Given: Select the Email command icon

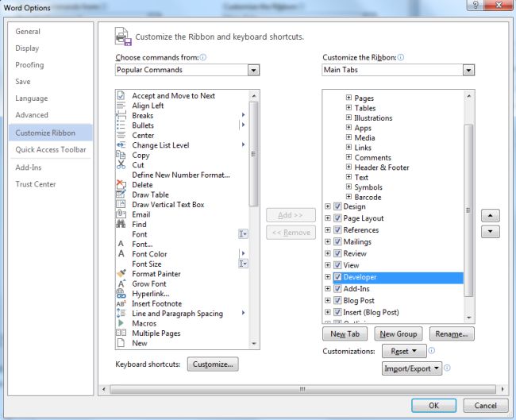Looking at the screenshot, I should pyautogui.click(x=121, y=214).
